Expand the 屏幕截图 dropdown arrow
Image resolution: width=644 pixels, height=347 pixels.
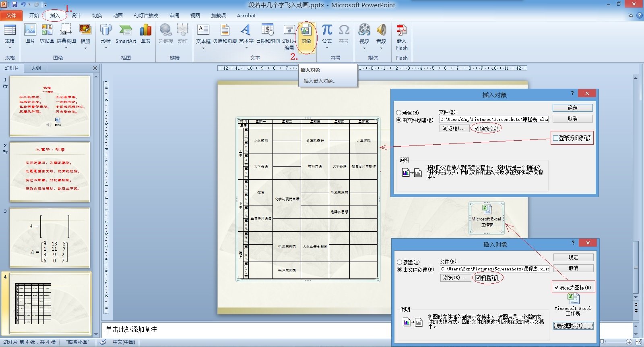click(x=66, y=48)
